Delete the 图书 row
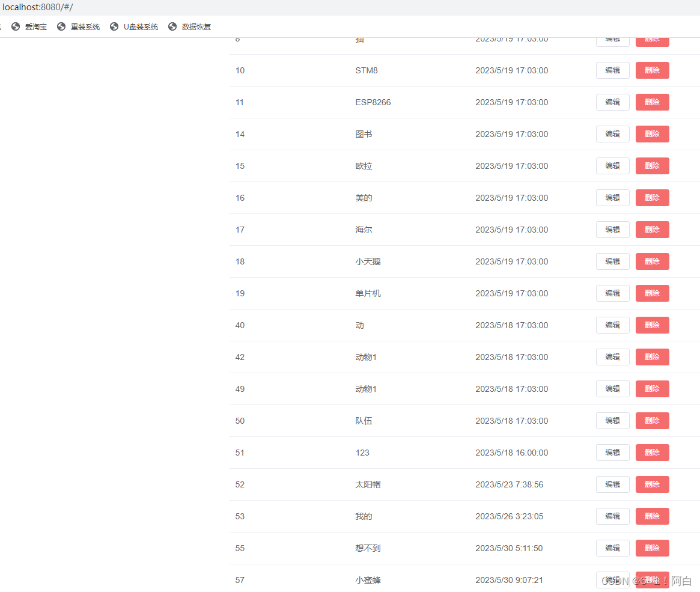700x592 pixels. pyautogui.click(x=653, y=134)
